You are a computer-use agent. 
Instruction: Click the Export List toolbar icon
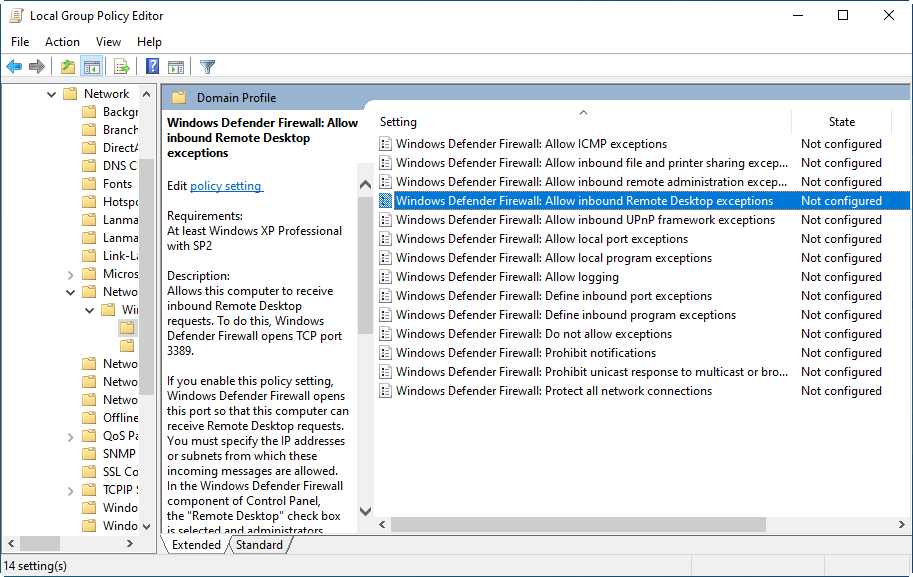pos(121,67)
